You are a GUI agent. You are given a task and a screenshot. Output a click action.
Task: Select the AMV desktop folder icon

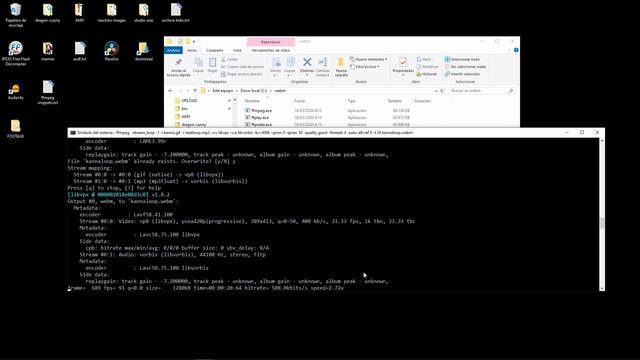pyautogui.click(x=80, y=13)
